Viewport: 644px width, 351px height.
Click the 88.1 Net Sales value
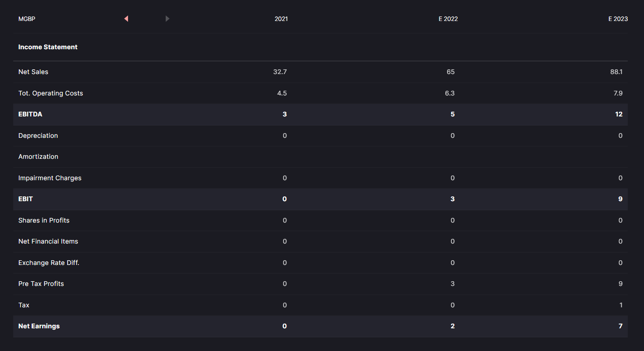click(x=616, y=72)
